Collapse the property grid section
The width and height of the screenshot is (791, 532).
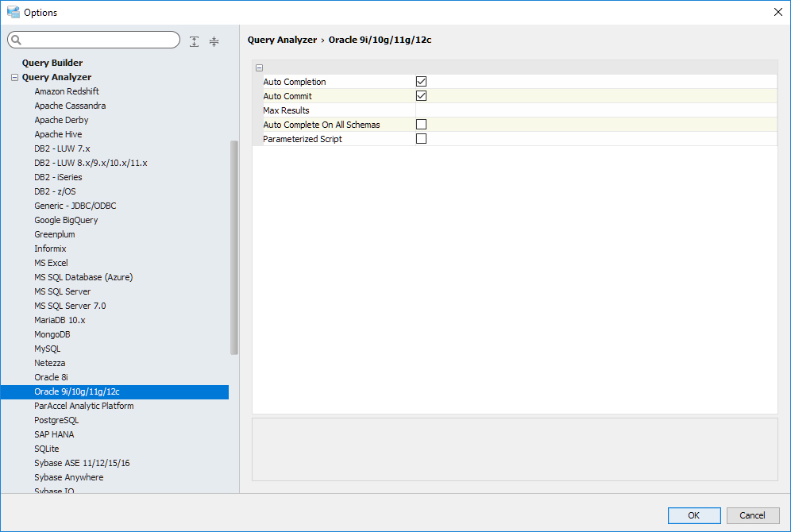pyautogui.click(x=259, y=67)
